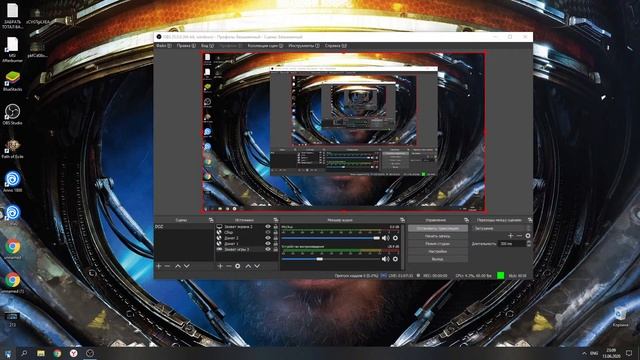Viewport: 640px width, 360px height.
Task: Lock the Донат 2 source
Action: [276, 238]
